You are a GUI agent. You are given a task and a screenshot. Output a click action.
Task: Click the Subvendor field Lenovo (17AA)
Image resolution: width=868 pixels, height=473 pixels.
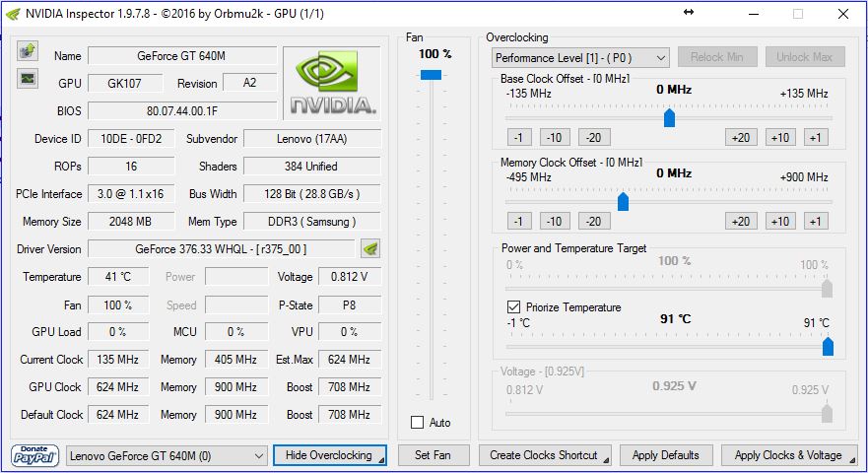tap(312, 139)
